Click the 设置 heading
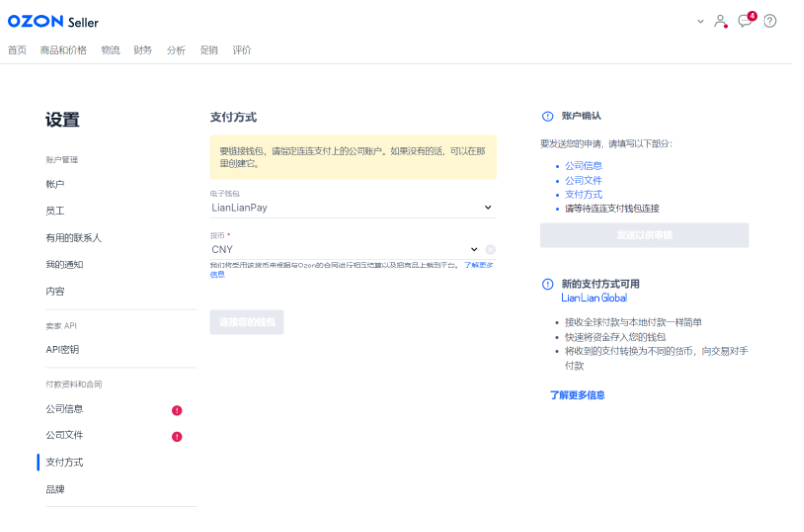804x532 pixels. pos(62,119)
